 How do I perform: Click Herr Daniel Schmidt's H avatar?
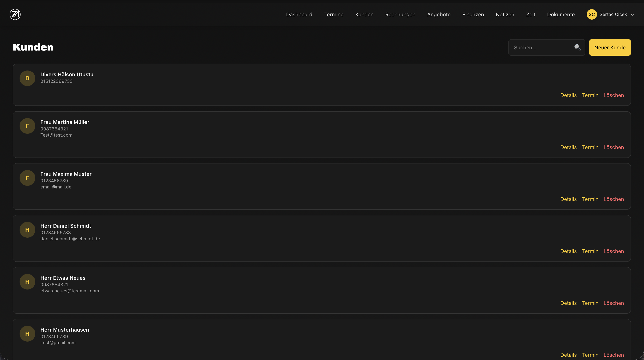pos(27,230)
